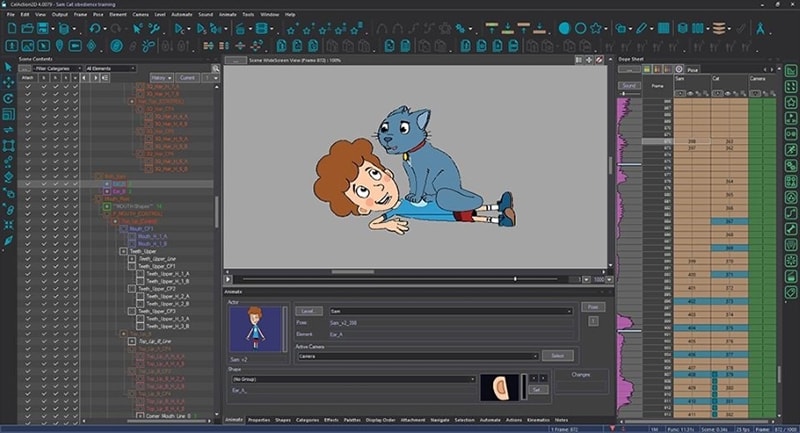This screenshot has height=433, width=800.
Task: Click the circular target icon in Dope Sheet header
Action: click(679, 69)
